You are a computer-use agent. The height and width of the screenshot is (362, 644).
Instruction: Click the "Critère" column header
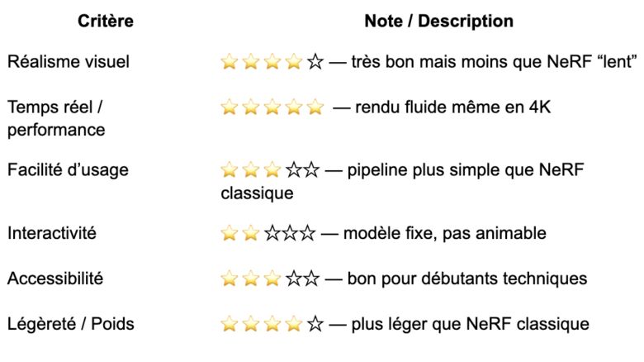[x=106, y=21]
